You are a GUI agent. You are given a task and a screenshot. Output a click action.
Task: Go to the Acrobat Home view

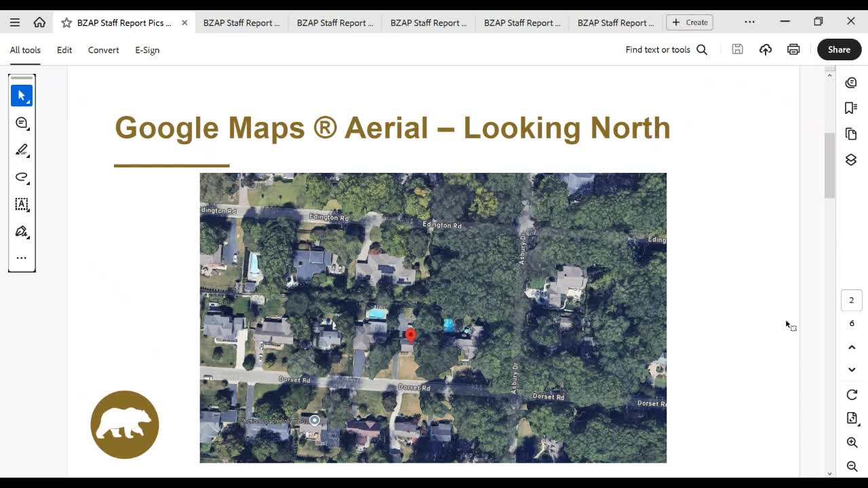coord(39,22)
